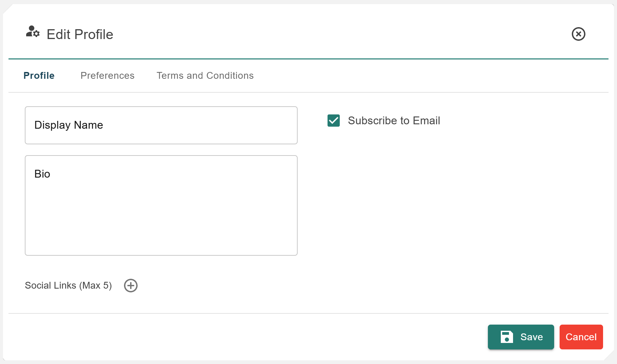The image size is (617, 364).
Task: Click the floppy disk icon on Save
Action: [x=507, y=337]
